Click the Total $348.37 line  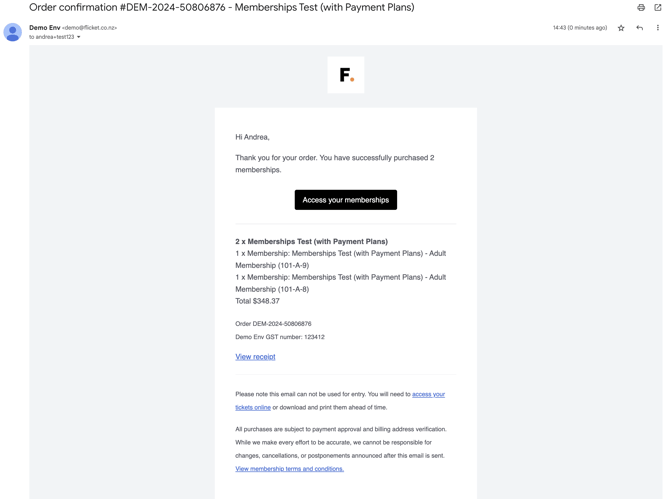[x=257, y=301]
